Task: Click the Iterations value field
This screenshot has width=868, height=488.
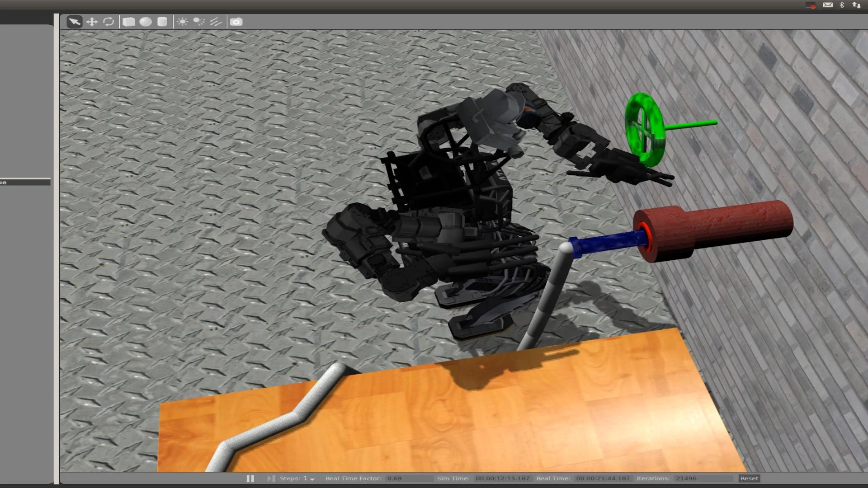Action: pyautogui.click(x=703, y=478)
